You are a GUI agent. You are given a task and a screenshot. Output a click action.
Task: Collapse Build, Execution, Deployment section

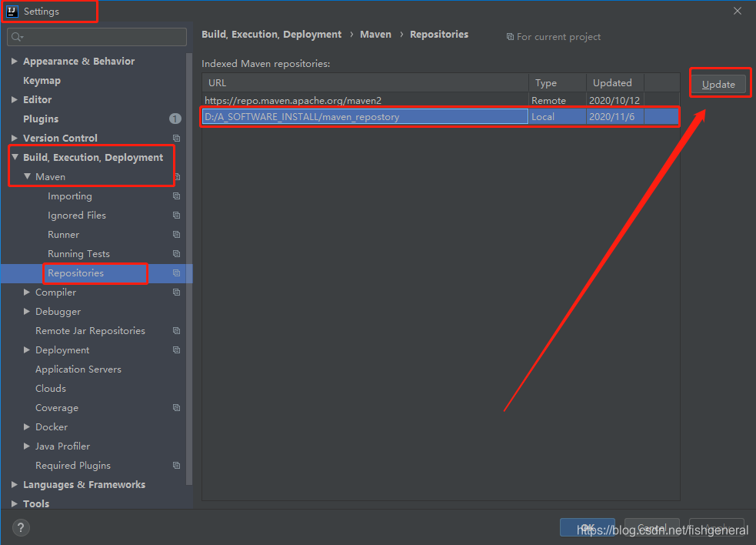(15, 157)
